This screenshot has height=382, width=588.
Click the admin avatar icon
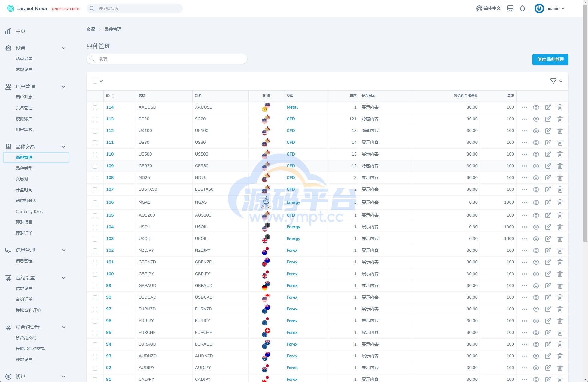[x=539, y=8]
